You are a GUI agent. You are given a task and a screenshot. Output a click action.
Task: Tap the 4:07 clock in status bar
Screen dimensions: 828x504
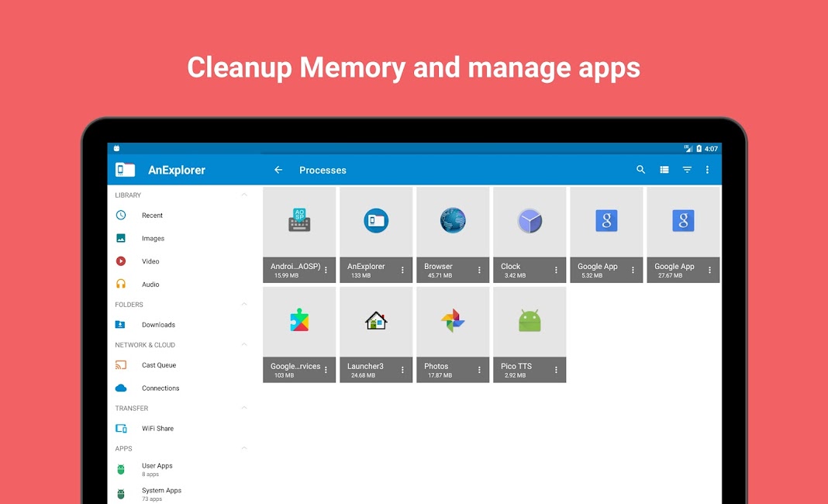pyautogui.click(x=711, y=148)
